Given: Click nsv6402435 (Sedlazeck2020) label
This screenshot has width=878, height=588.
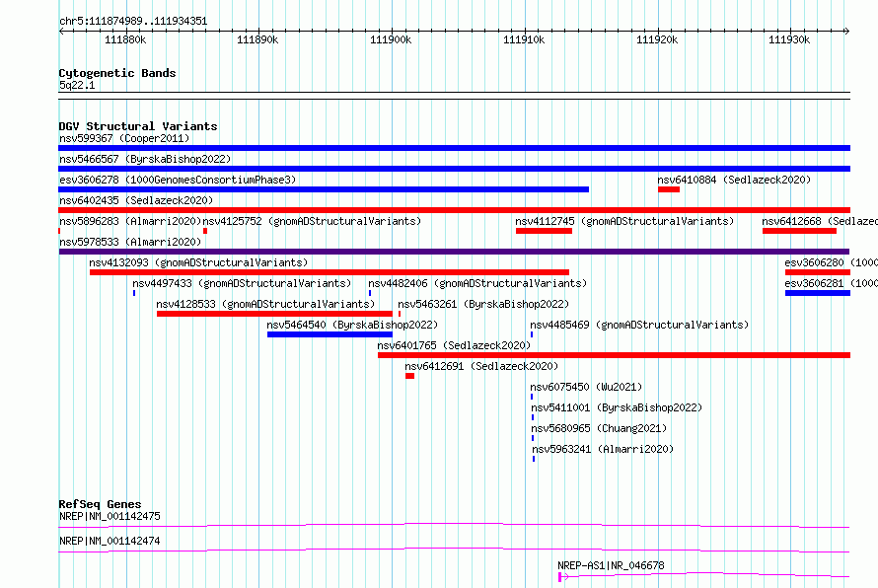Looking at the screenshot, I should (x=136, y=200).
